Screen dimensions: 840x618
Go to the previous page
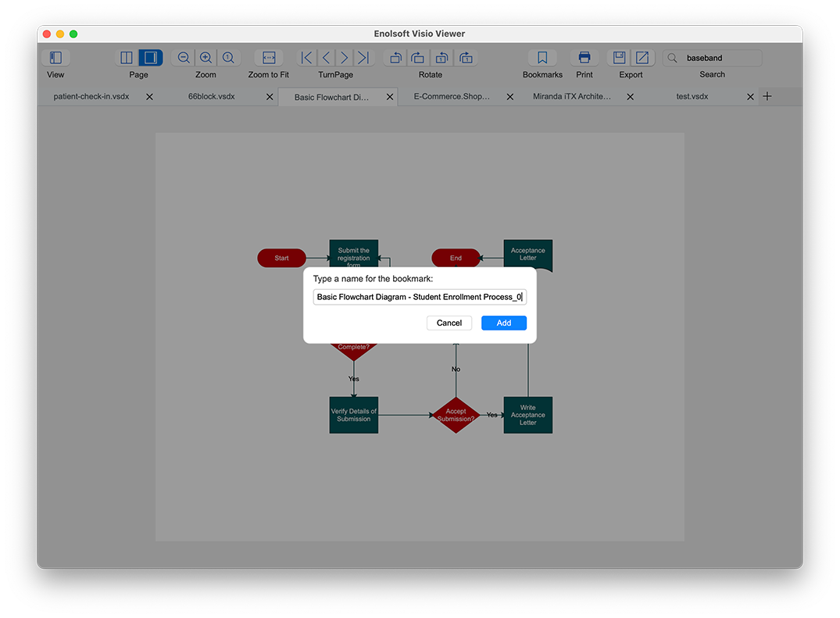point(326,58)
